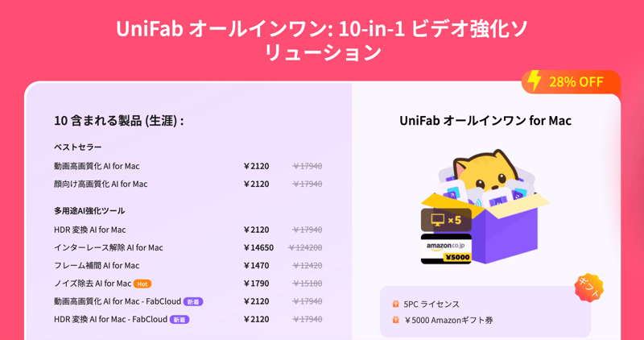Click the amazon.co.jp ¥5000 gift card
644x340 pixels.
pyautogui.click(x=446, y=248)
